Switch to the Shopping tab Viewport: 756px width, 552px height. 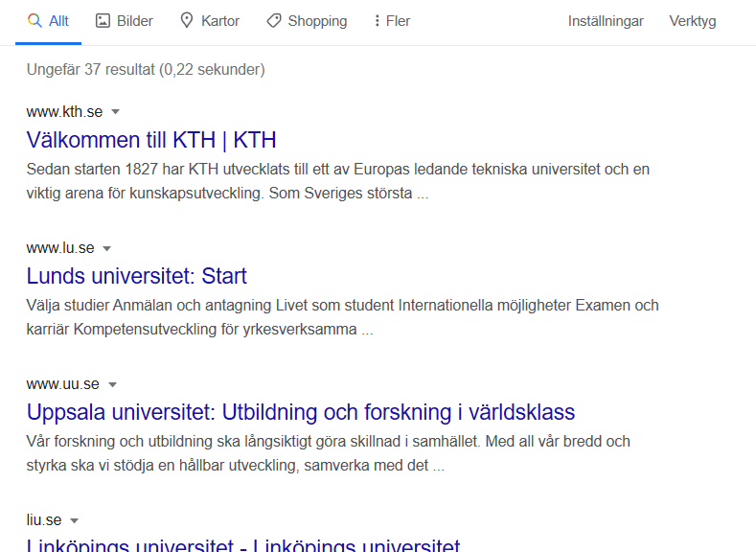pyautogui.click(x=307, y=21)
